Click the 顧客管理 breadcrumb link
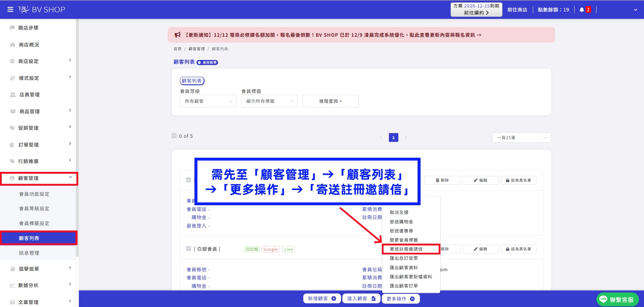The image size is (644, 307). pos(196,49)
